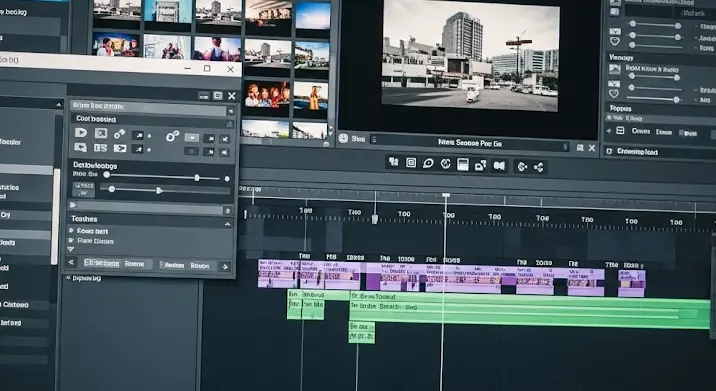Adjust the triangular slider handle below Pree. Sie

[159, 190]
